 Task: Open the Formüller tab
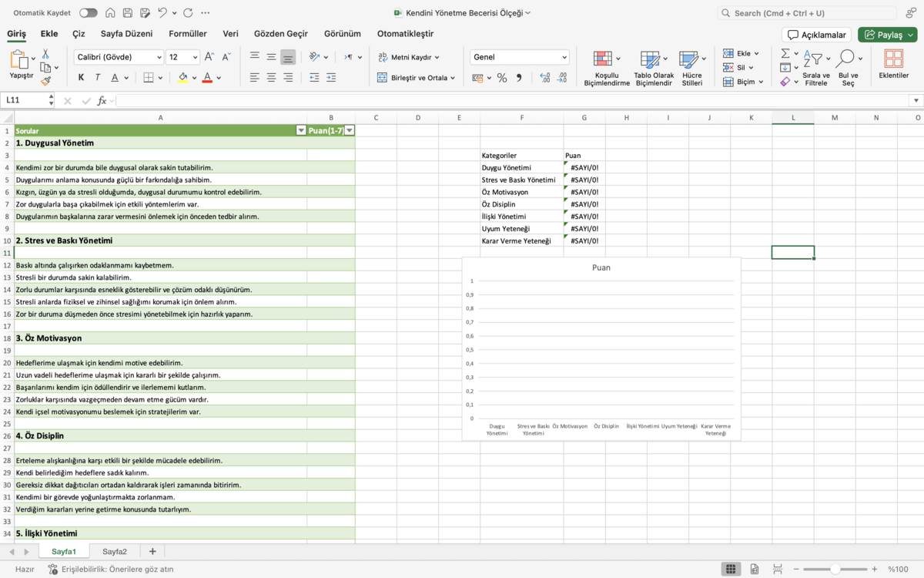tap(188, 34)
